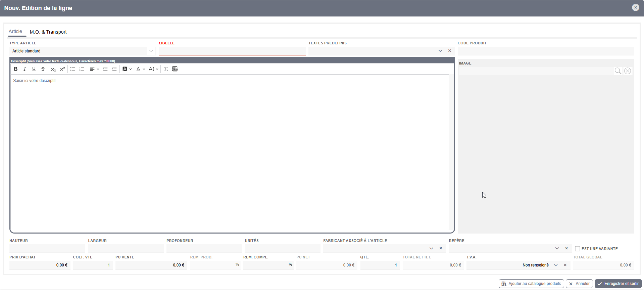Open text background color picker
Image resolution: width=644 pixels, height=290 pixels.
tap(127, 69)
